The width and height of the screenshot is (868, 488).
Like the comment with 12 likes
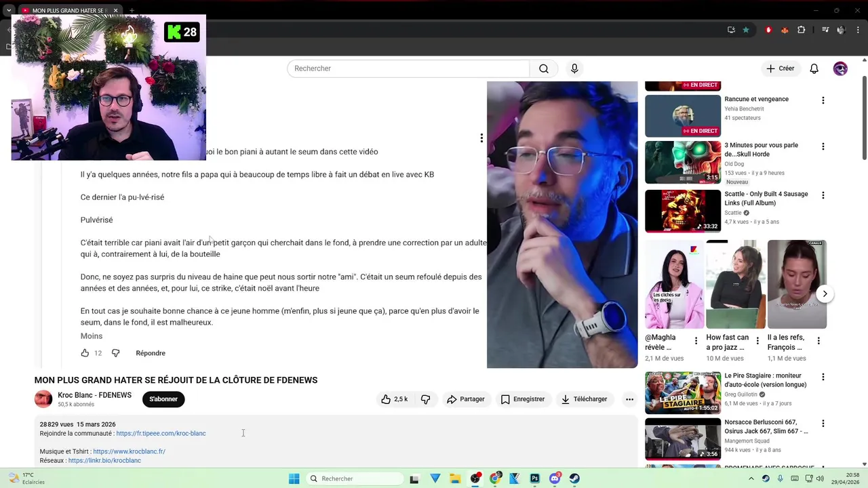click(x=85, y=353)
